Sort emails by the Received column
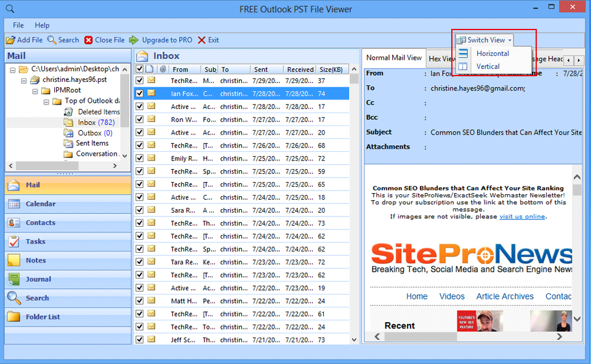The height and width of the screenshot is (364, 591). pos(300,69)
